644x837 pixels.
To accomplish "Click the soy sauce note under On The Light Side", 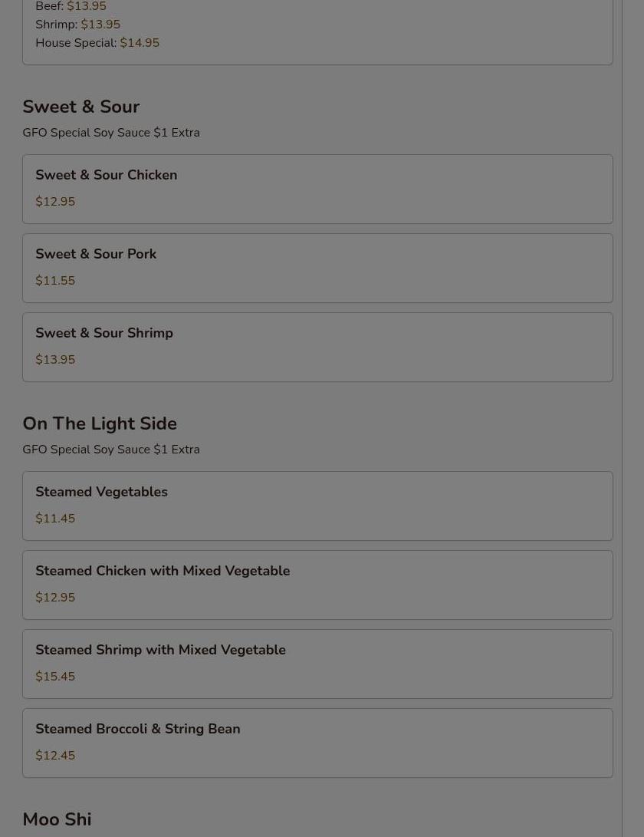I will pyautogui.click(x=111, y=450).
